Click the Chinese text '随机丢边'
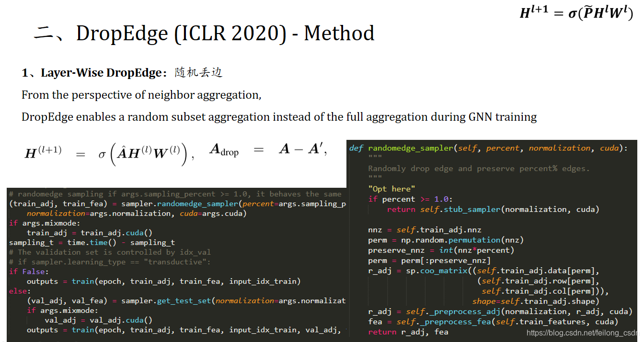 click(198, 72)
